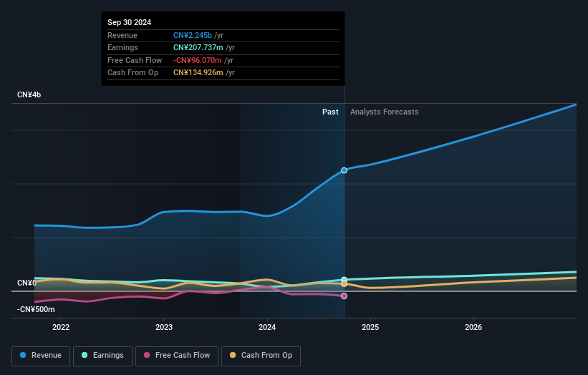Click the CN¥207.737m earnings value
The image size is (588, 375).
pos(198,47)
